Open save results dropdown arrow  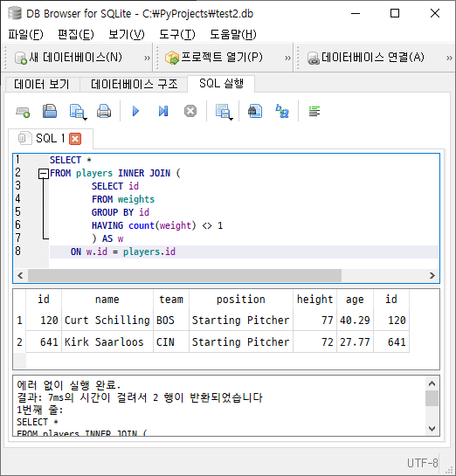coord(231,119)
